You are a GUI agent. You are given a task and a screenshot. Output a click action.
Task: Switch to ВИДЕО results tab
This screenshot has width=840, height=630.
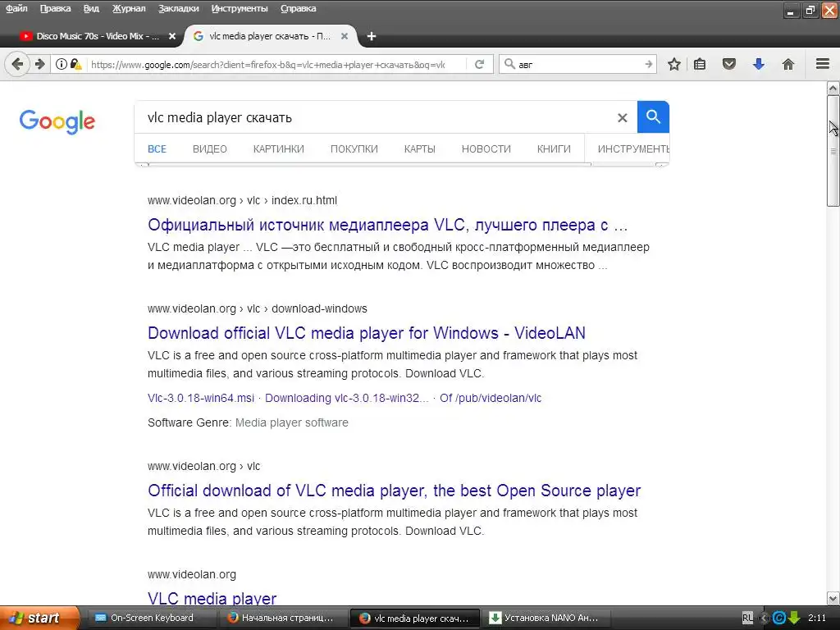pos(209,149)
